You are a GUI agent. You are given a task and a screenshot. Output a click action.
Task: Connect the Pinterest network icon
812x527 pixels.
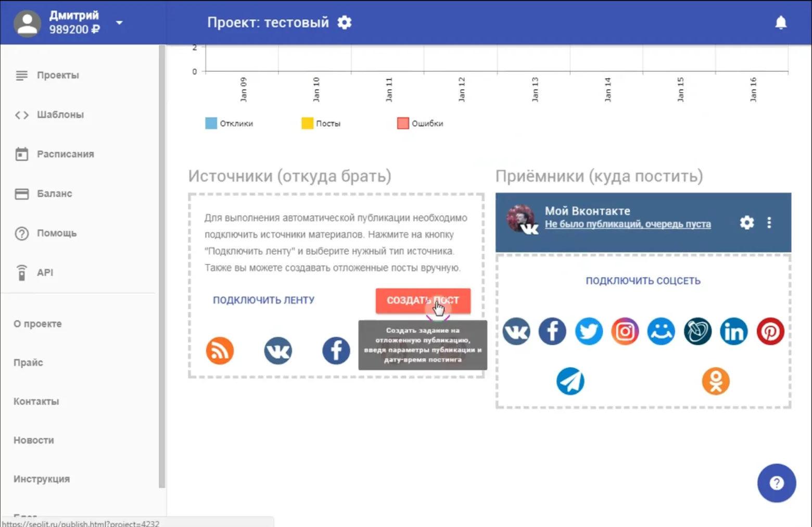pos(770,331)
